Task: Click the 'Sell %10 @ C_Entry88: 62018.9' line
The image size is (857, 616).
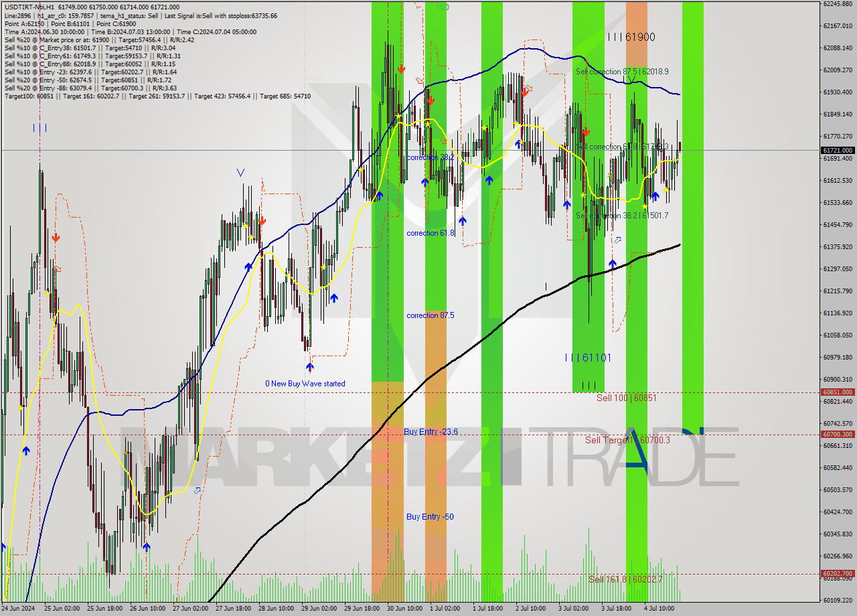Action: [x=89, y=64]
